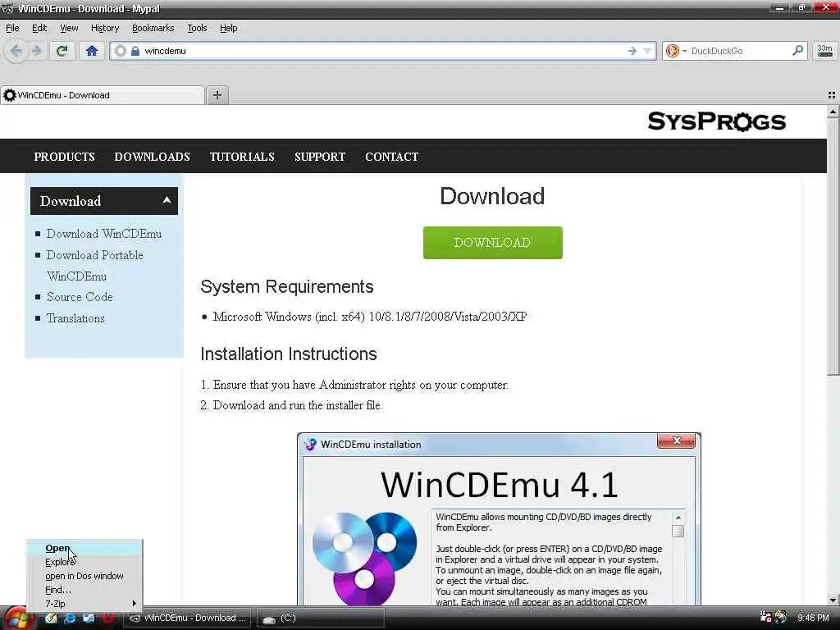This screenshot has width=840, height=630.
Task: Open the Edit menu
Action: point(39,28)
